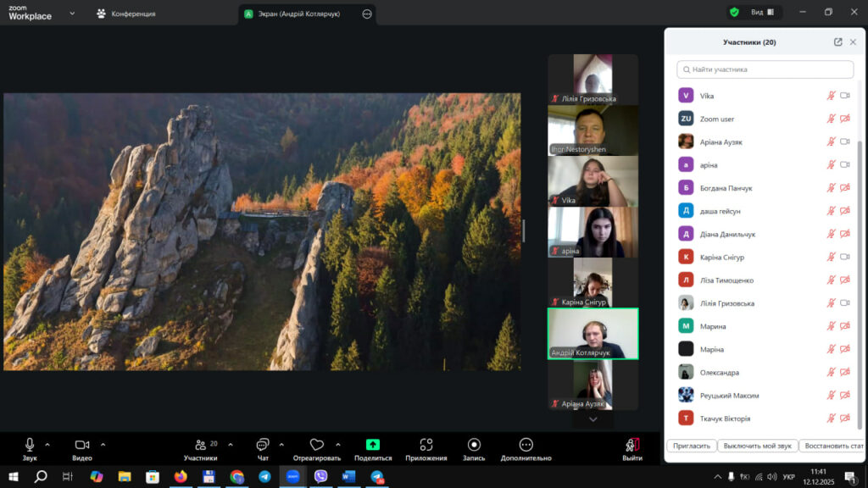Click the Найти участника search field
The image size is (868, 488).
(x=765, y=69)
